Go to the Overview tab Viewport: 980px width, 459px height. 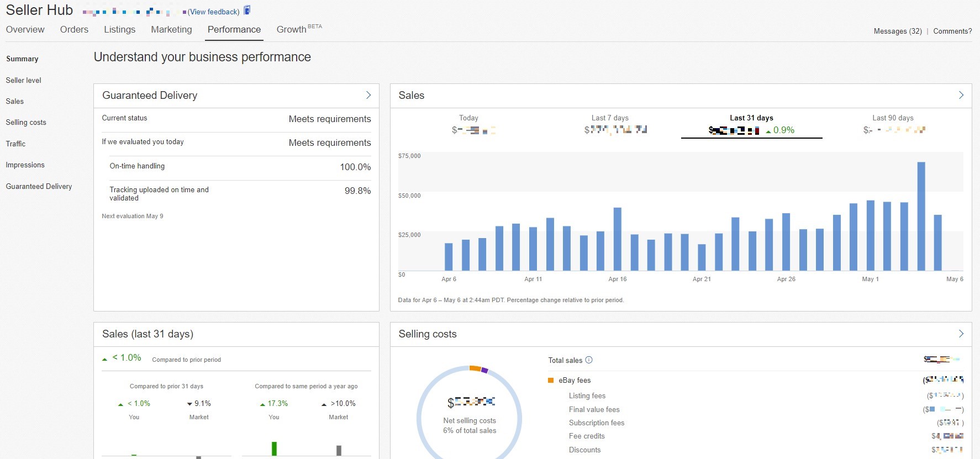[25, 30]
